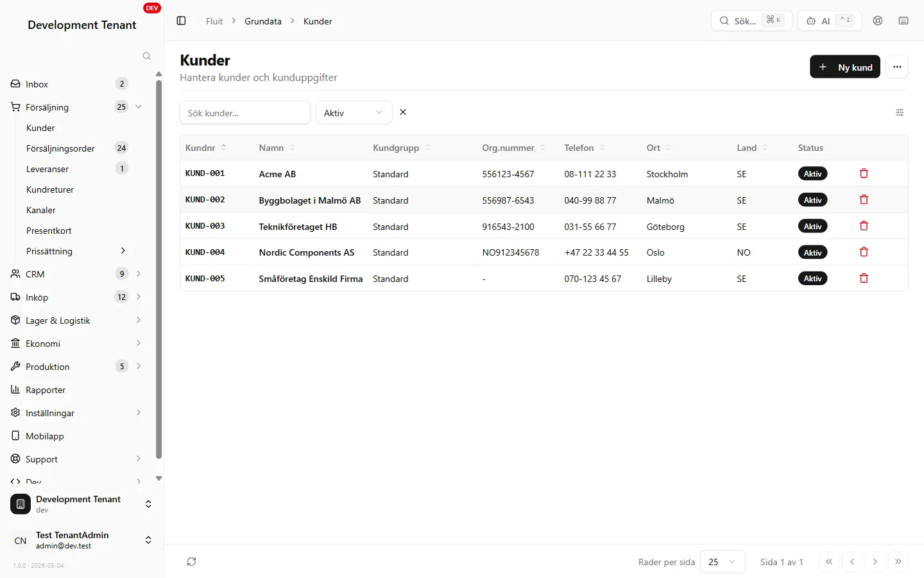The image size is (924, 578).
Task: Go to the last page
Action: (898, 562)
